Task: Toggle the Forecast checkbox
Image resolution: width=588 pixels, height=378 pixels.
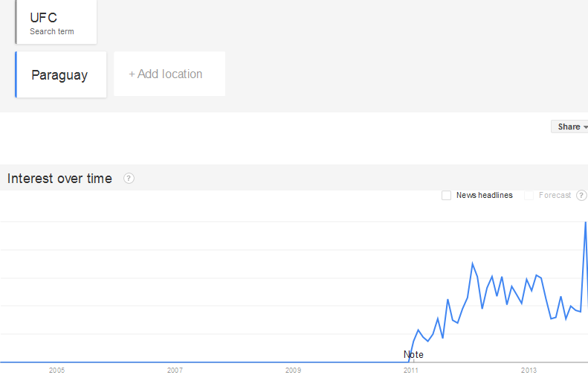Action: 529,196
